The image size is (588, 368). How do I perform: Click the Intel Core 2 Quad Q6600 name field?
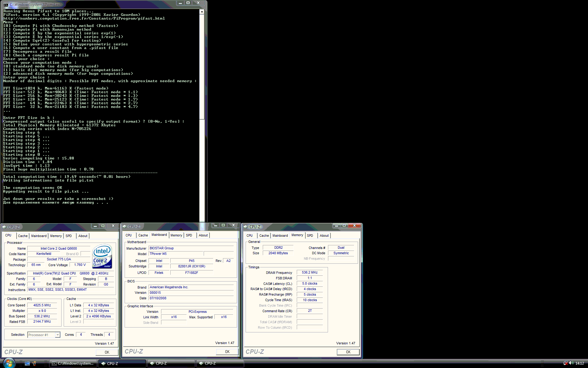pos(59,248)
